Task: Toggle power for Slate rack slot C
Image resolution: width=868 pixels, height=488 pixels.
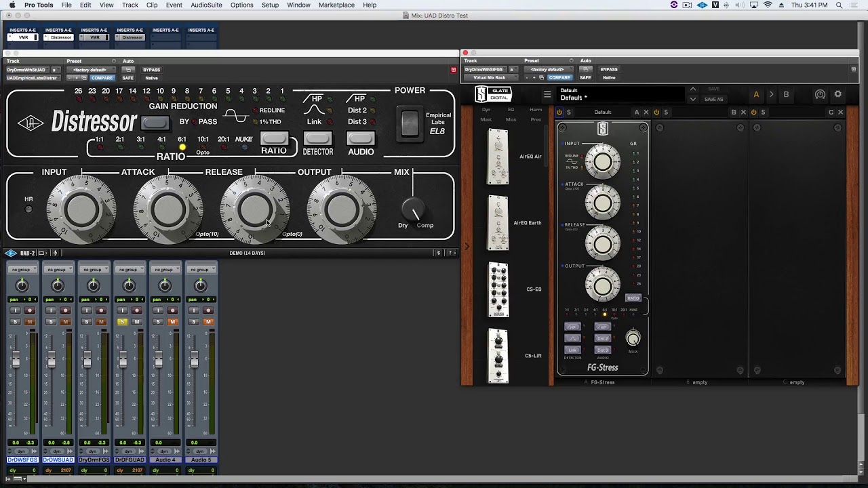Action: [x=753, y=113]
